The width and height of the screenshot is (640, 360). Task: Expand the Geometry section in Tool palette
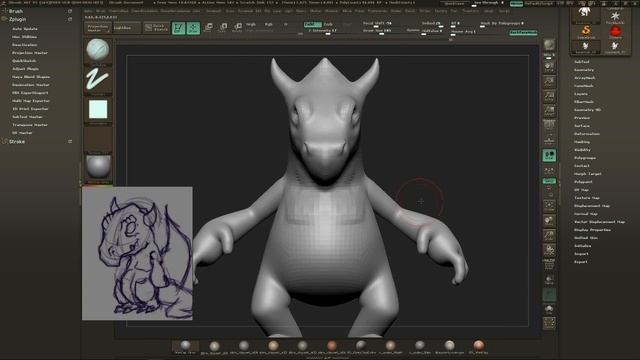(x=584, y=70)
